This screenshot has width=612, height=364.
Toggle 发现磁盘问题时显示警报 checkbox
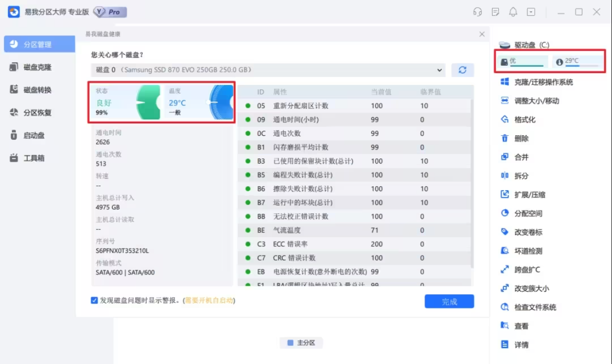pyautogui.click(x=94, y=300)
